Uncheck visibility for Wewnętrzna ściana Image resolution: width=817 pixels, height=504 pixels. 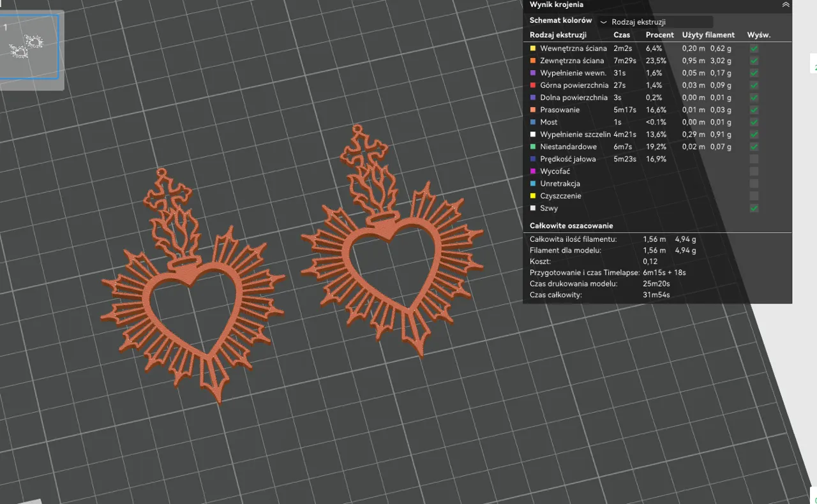click(754, 48)
